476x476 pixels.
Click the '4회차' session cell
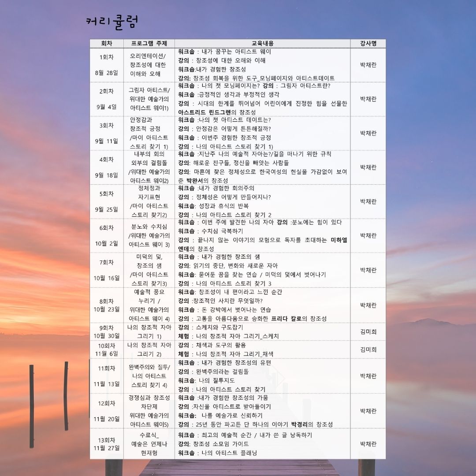pyautogui.click(x=107, y=160)
